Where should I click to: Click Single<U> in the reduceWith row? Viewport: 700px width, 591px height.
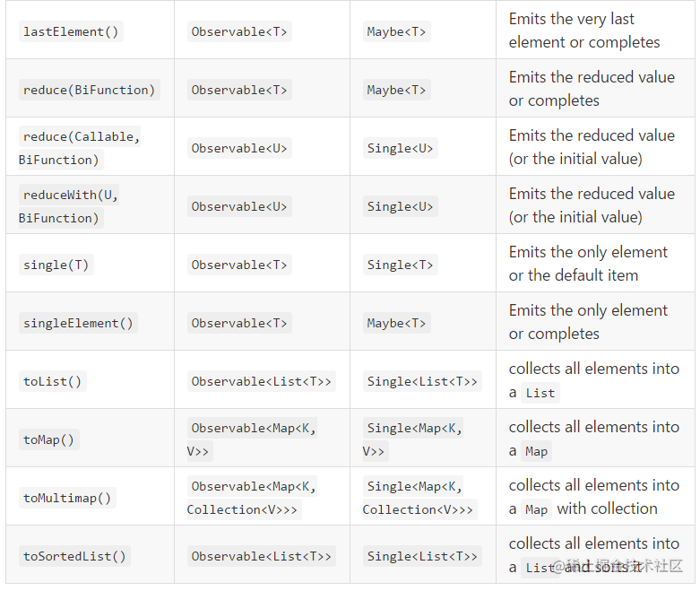coord(400,206)
